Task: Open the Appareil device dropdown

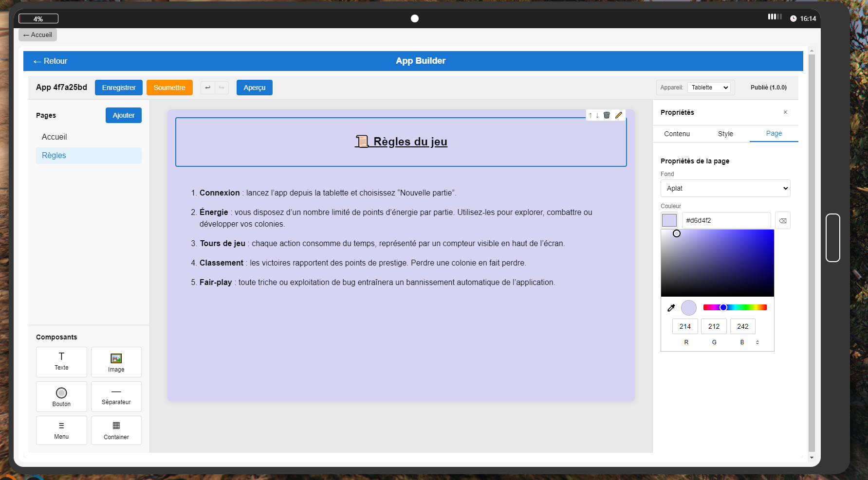Action: [709, 88]
